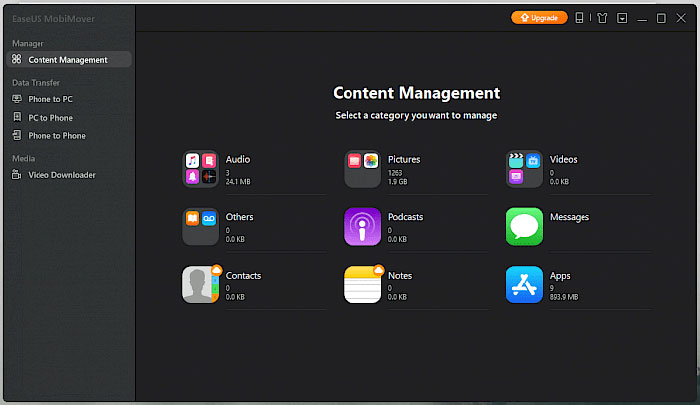700x405 pixels.
Task: Open the Contacts icon
Action: [x=200, y=284]
